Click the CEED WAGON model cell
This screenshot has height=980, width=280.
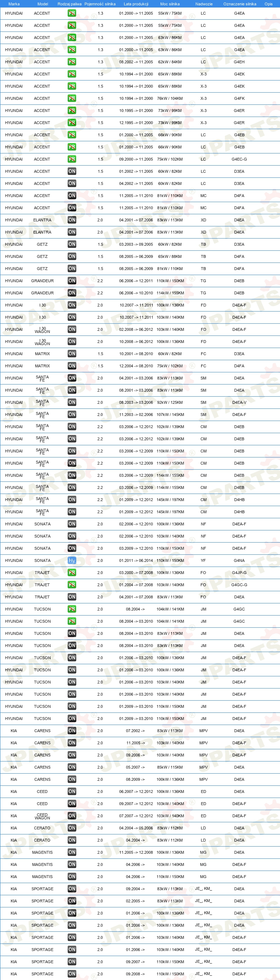click(x=42, y=817)
